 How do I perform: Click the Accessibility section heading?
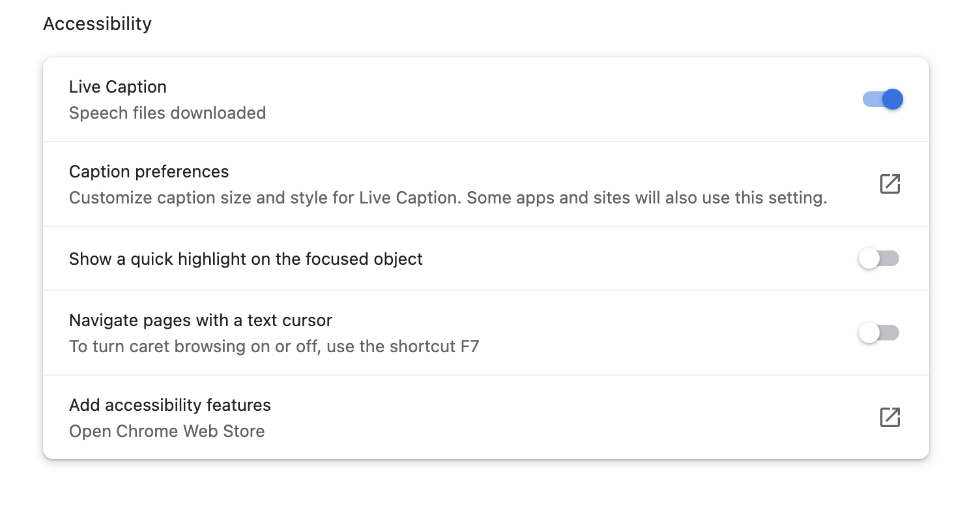tap(97, 24)
